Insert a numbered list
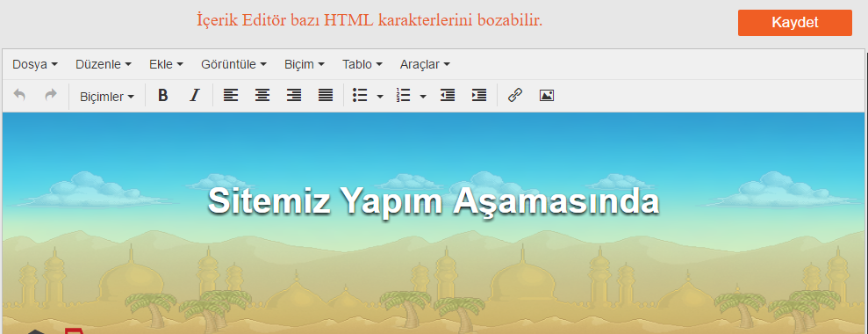 coord(404,96)
